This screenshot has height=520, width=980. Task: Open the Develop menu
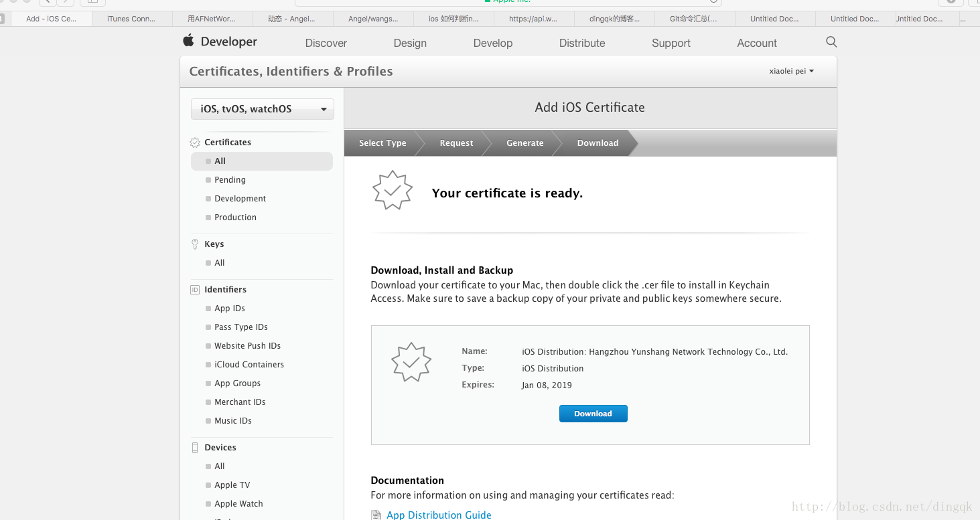click(493, 43)
